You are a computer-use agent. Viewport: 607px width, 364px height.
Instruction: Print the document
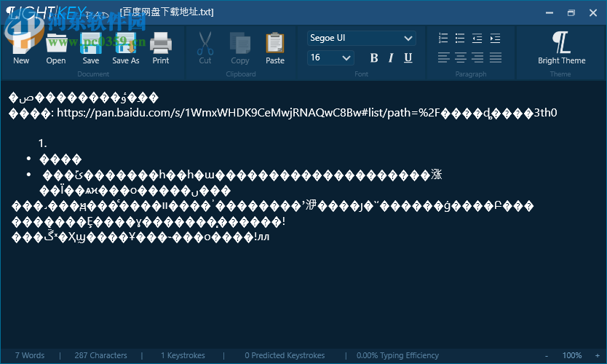[x=161, y=48]
